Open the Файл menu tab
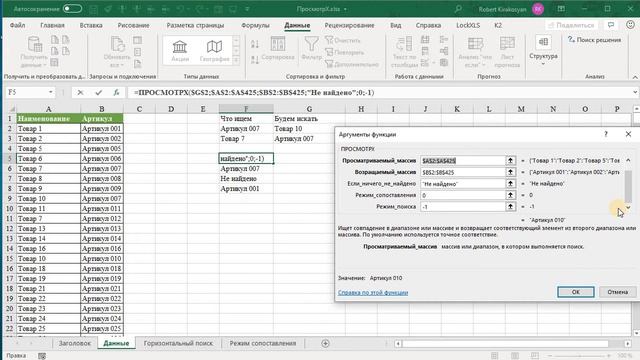This screenshot has width=640, height=360. click(18, 25)
